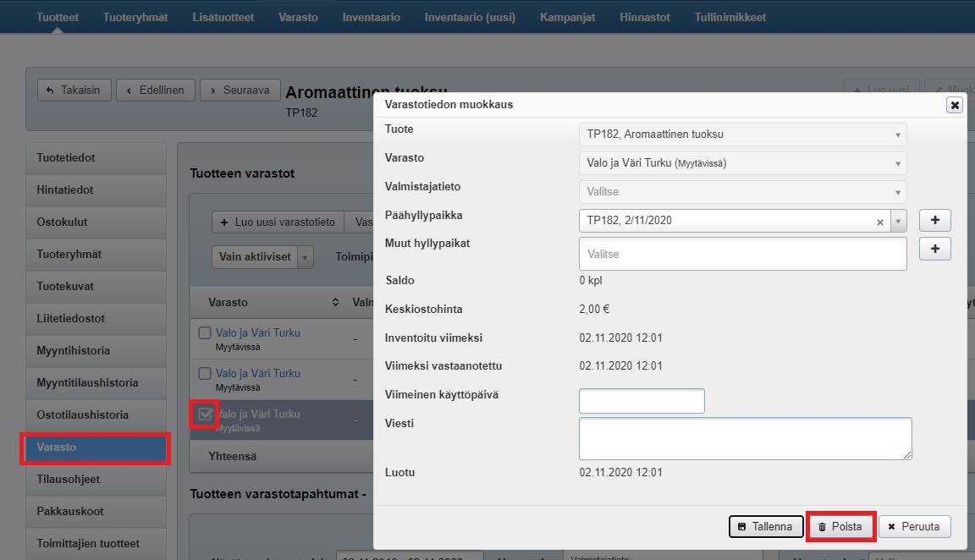The image size is (975, 560).
Task: Check the second Valo ja Väri Turku row
Action: [204, 373]
